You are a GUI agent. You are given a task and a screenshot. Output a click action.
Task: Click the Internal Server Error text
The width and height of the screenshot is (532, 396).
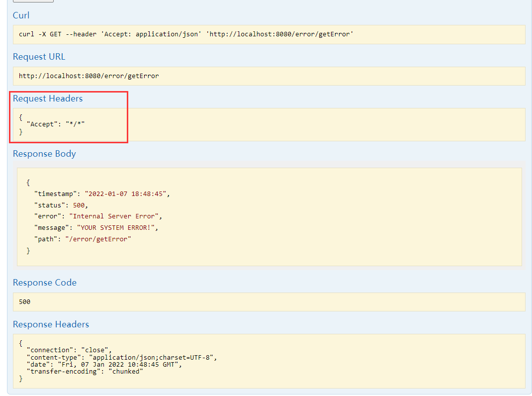click(x=115, y=216)
